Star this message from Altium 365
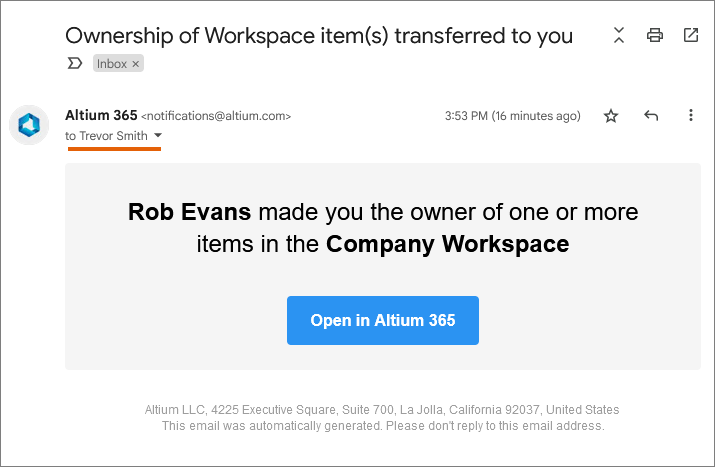This screenshot has width=715, height=467. (611, 116)
